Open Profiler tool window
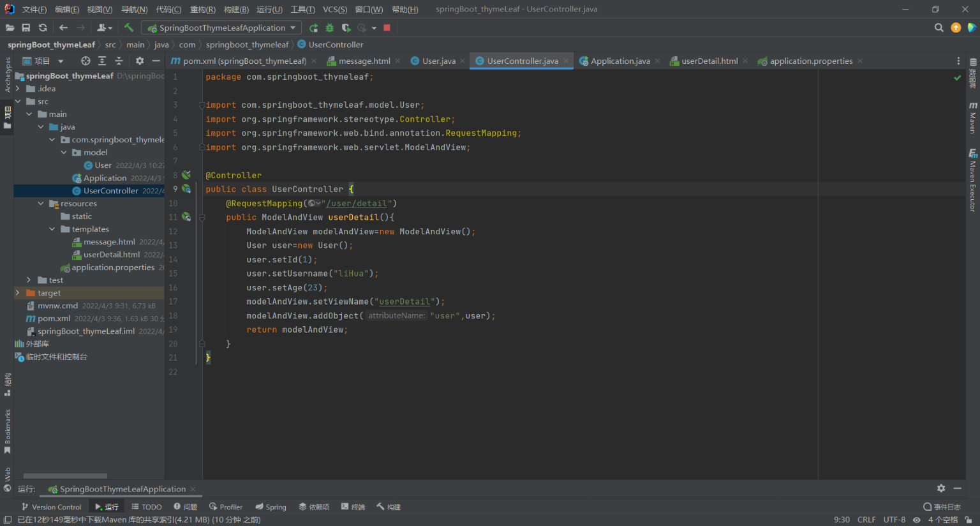 (226, 507)
